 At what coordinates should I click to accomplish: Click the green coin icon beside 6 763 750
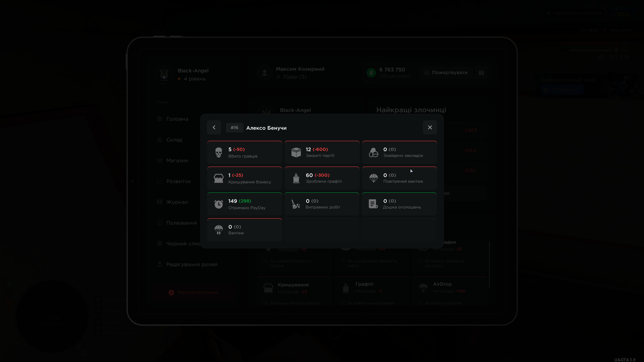coord(371,73)
